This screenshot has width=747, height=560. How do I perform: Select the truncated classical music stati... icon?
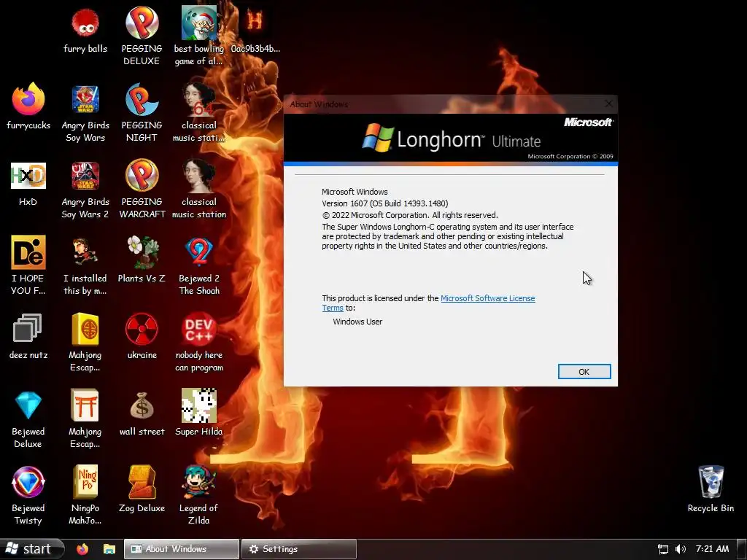(x=198, y=113)
